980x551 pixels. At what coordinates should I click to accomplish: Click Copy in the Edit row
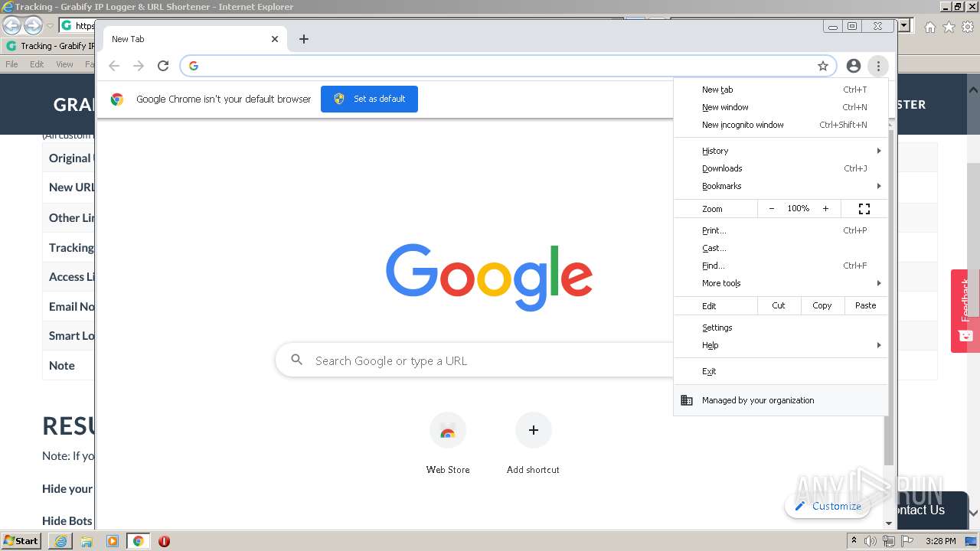coord(822,305)
